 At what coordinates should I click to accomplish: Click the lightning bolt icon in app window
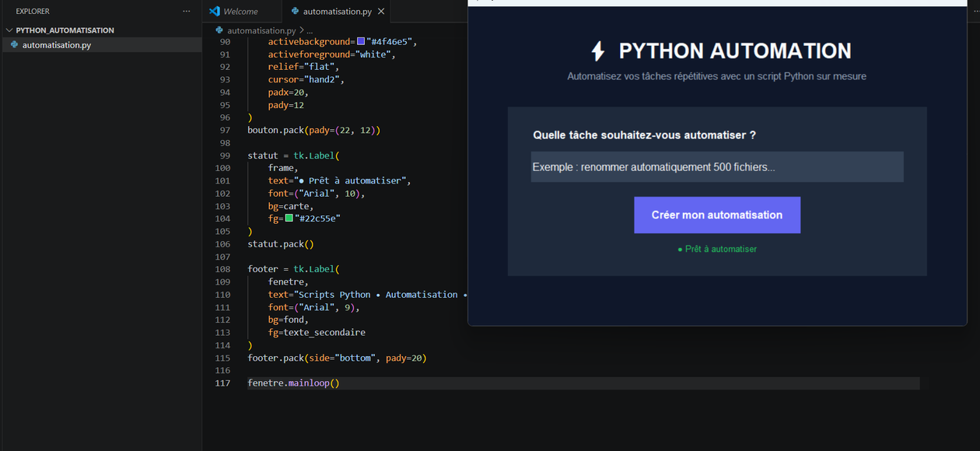(x=598, y=51)
